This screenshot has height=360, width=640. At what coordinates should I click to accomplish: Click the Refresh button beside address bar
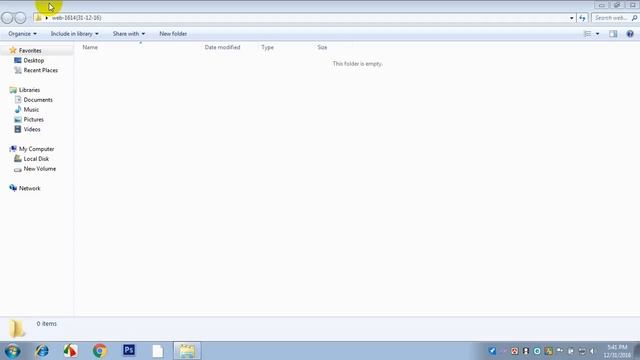(582, 18)
